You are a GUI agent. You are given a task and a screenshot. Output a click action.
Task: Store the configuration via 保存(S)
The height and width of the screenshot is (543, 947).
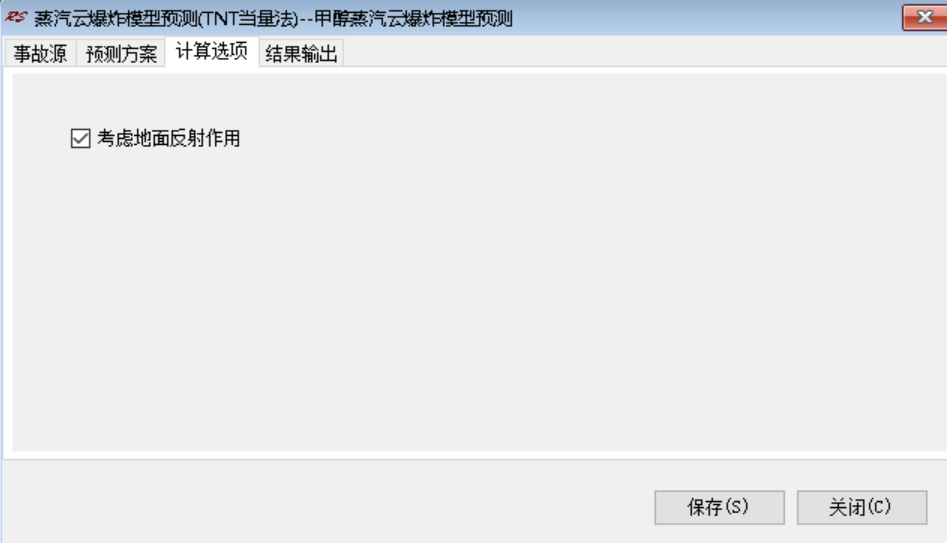[719, 507]
